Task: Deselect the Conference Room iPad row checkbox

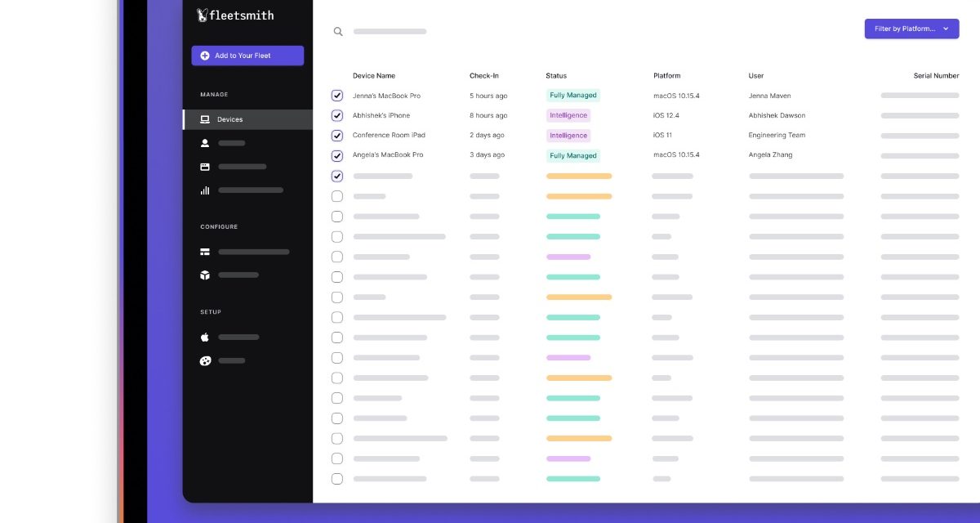Action: pyautogui.click(x=337, y=136)
